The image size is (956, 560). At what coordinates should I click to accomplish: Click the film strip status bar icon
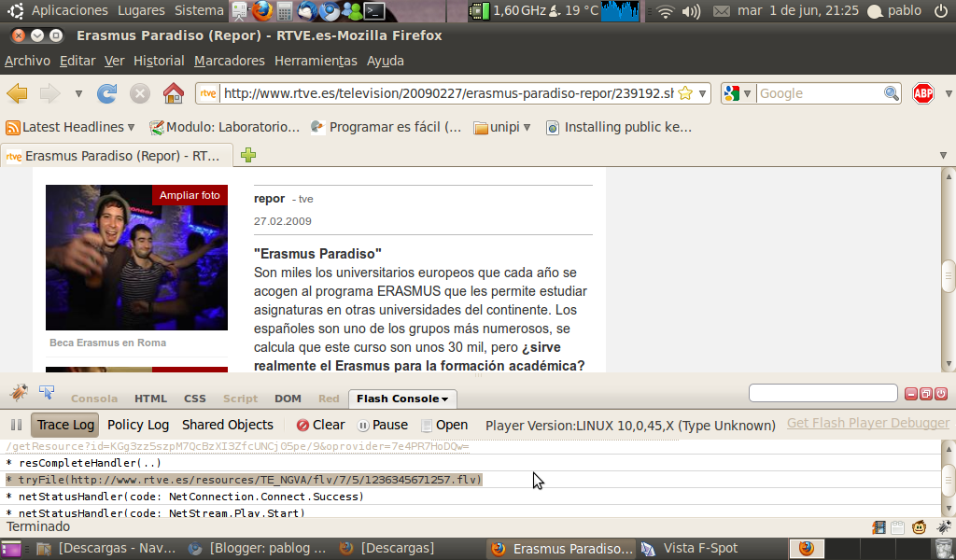point(879,527)
